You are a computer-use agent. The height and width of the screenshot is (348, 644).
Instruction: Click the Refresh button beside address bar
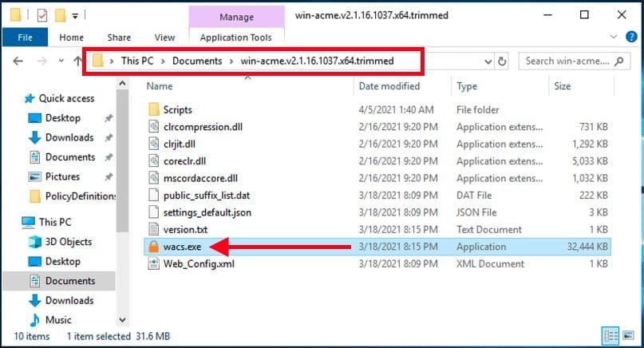[x=502, y=61]
